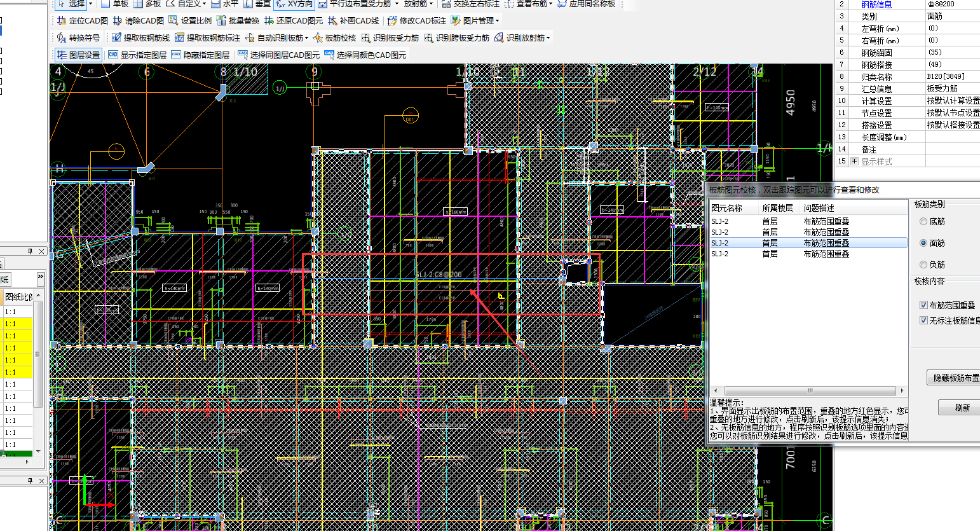Click 定位CAD图 tool

click(83, 20)
